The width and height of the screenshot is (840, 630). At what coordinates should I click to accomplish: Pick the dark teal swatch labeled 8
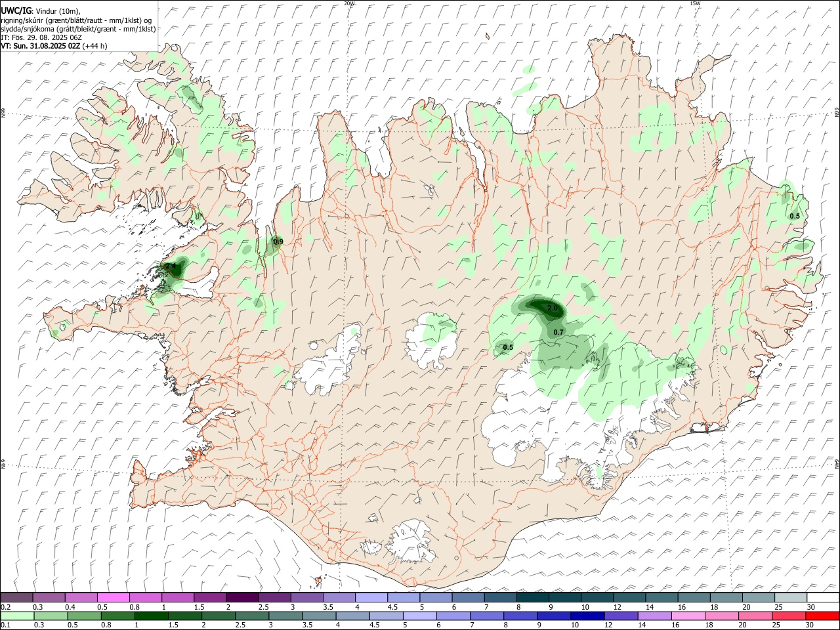533,597
